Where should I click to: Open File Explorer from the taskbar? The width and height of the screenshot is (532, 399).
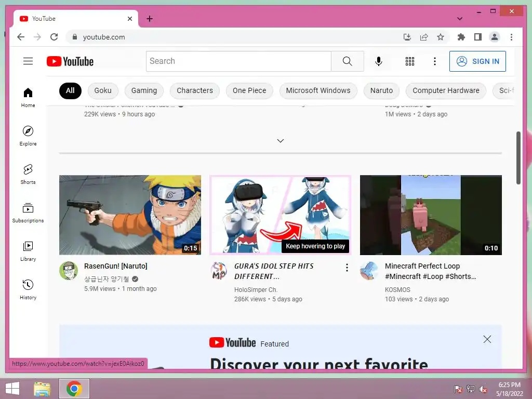pos(42,389)
